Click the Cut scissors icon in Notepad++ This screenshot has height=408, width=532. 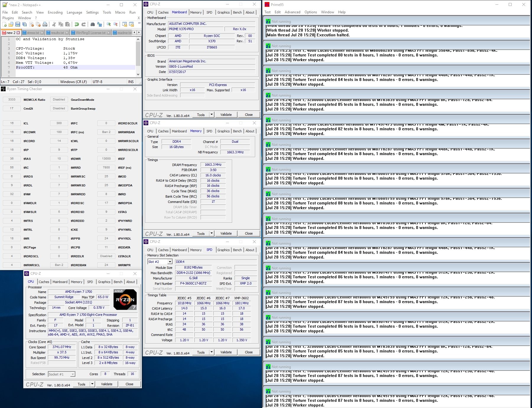pyautogui.click(x=54, y=24)
